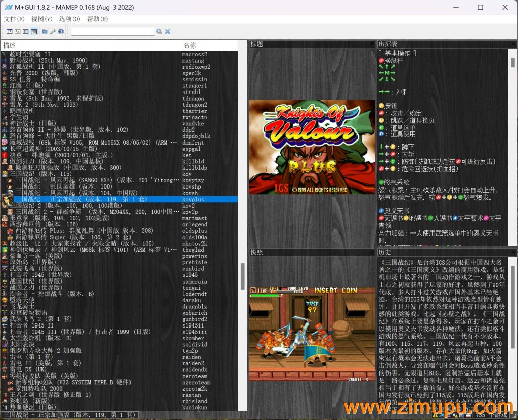Screen dimensions: 518x420
Task: Open the 帮助(H) menu
Action: [x=98, y=19]
